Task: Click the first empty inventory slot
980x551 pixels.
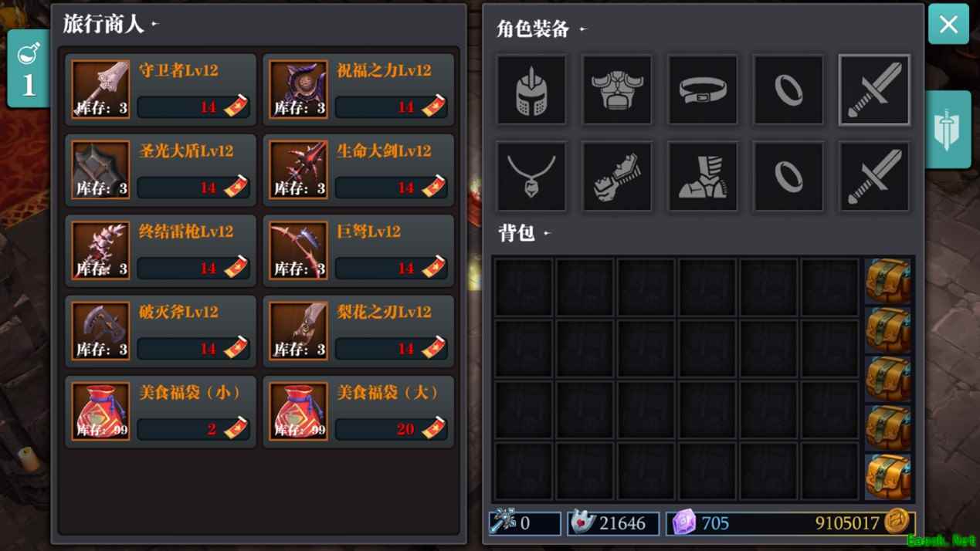Action: 524,287
